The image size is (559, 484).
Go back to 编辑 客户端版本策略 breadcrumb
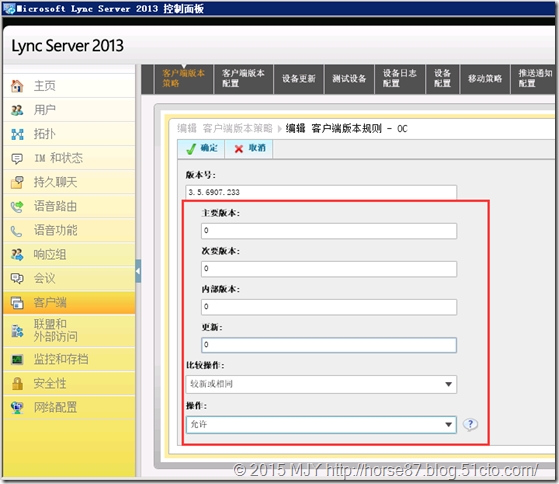225,128
